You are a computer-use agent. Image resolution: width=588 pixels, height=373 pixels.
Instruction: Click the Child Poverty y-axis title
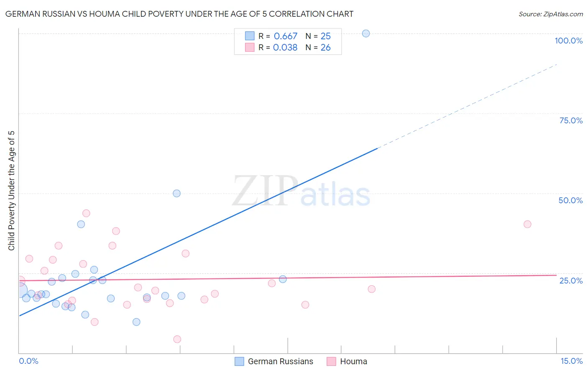[x=11, y=191]
